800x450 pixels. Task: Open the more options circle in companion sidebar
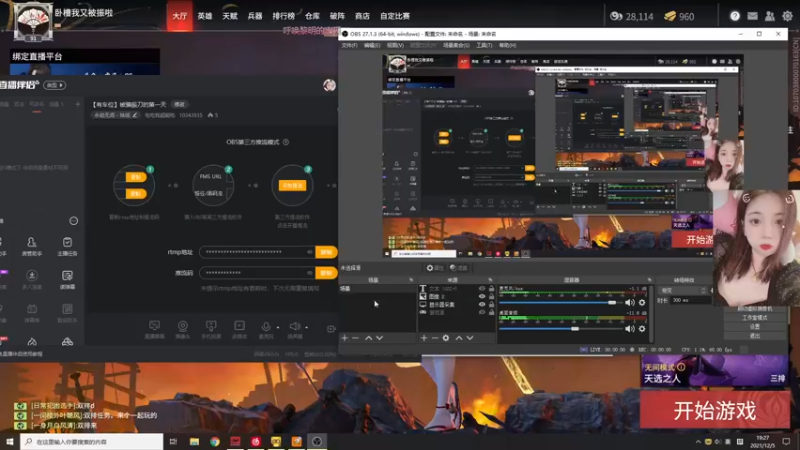(73, 221)
